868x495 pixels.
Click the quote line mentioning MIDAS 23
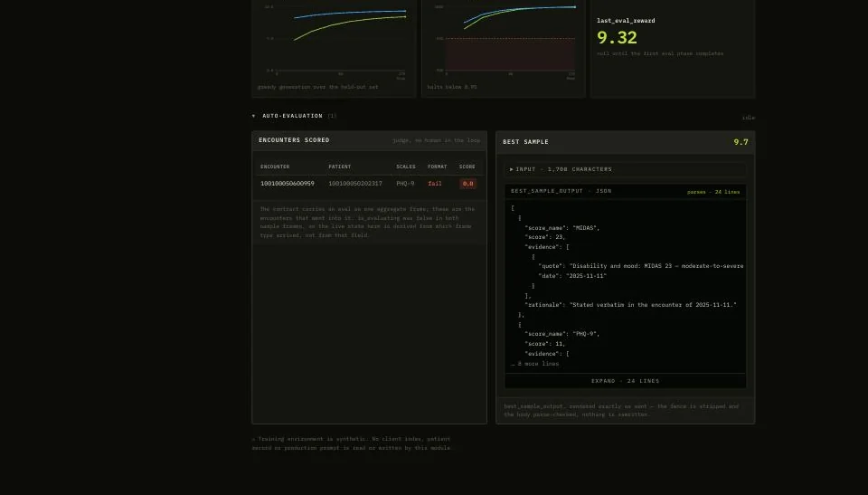[x=640, y=266]
